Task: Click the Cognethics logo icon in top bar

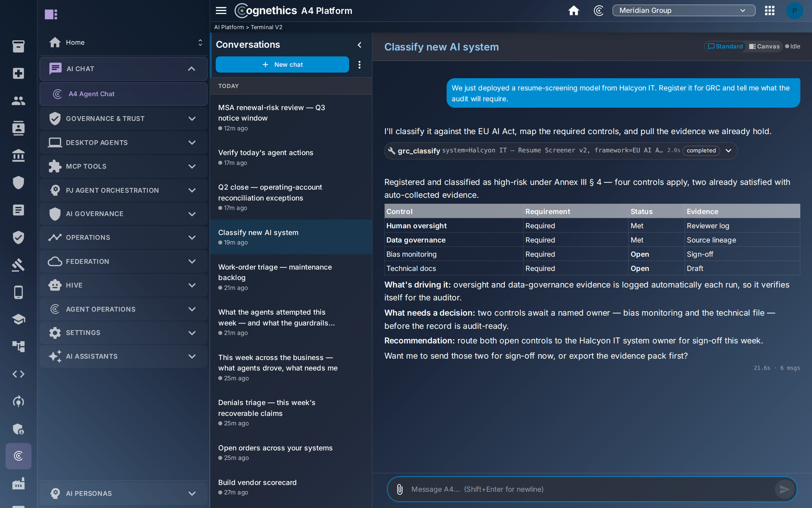Action: (x=599, y=10)
